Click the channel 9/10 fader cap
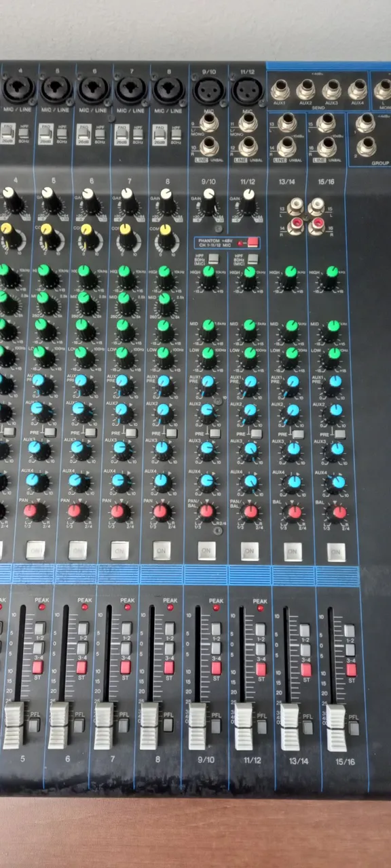This screenshot has height=868, width=391. pyautogui.click(x=198, y=726)
